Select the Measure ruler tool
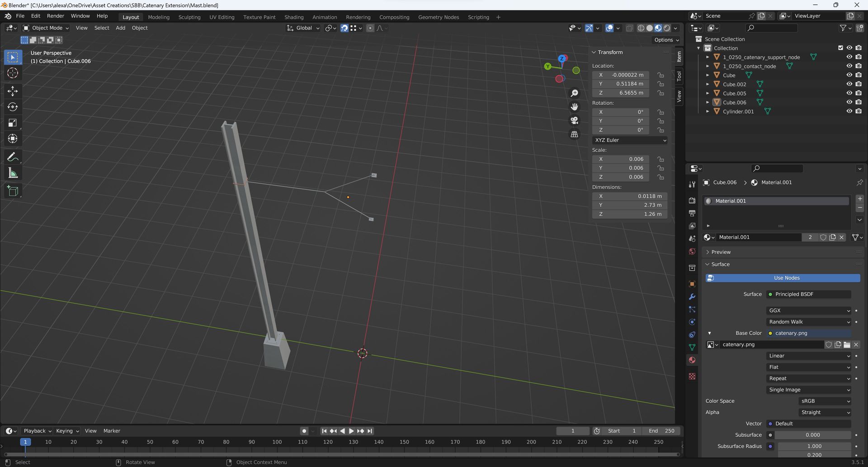 coord(13,173)
